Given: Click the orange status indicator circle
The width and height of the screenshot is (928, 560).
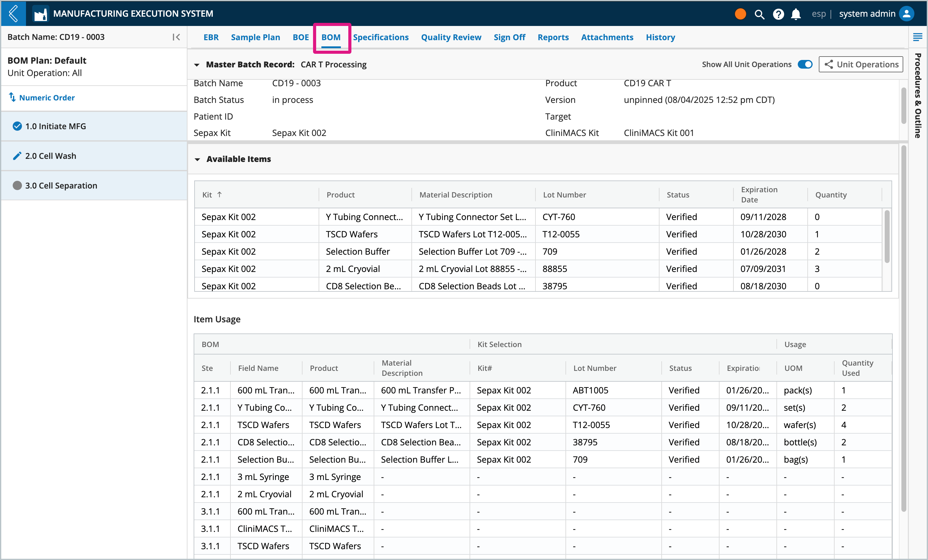Looking at the screenshot, I should (740, 14).
